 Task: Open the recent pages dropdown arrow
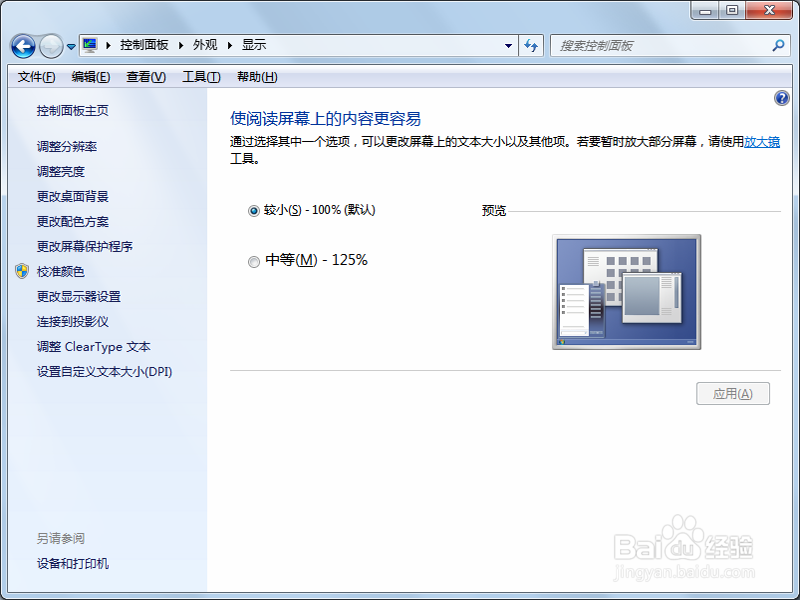coord(71,46)
